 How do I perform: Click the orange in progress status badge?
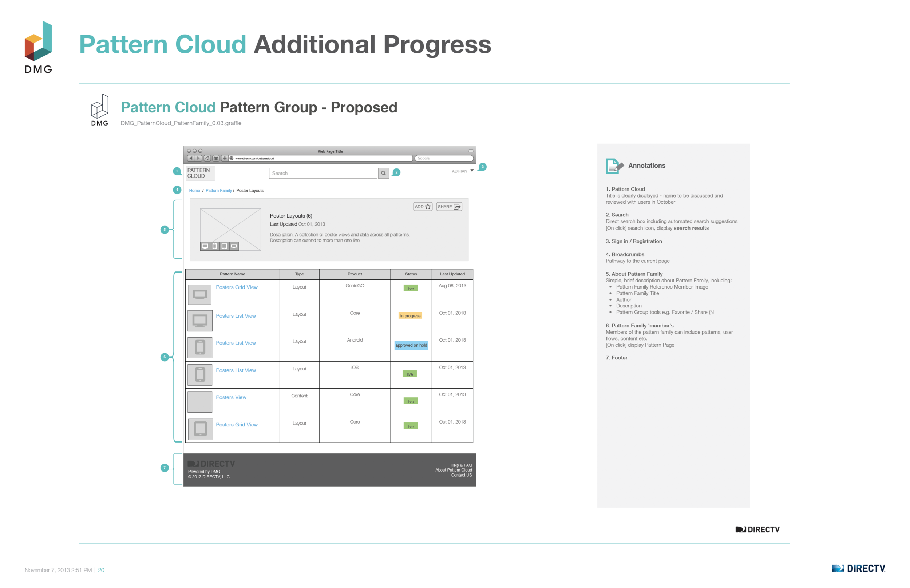(410, 316)
